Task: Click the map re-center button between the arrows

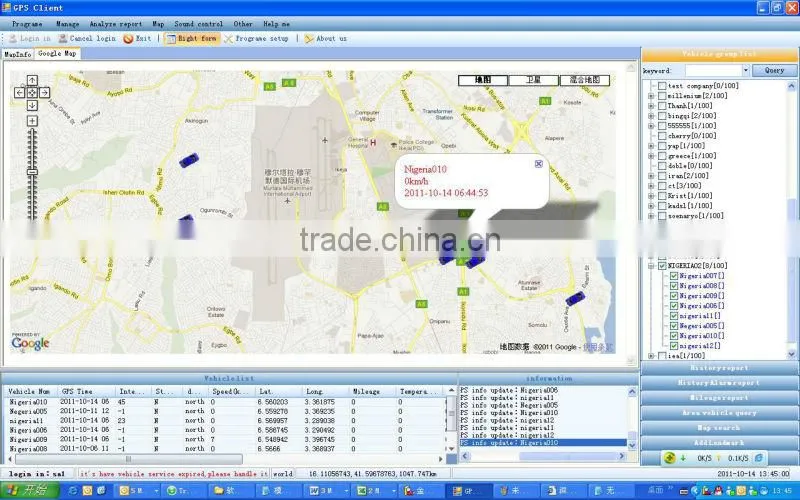Action: [x=32, y=92]
